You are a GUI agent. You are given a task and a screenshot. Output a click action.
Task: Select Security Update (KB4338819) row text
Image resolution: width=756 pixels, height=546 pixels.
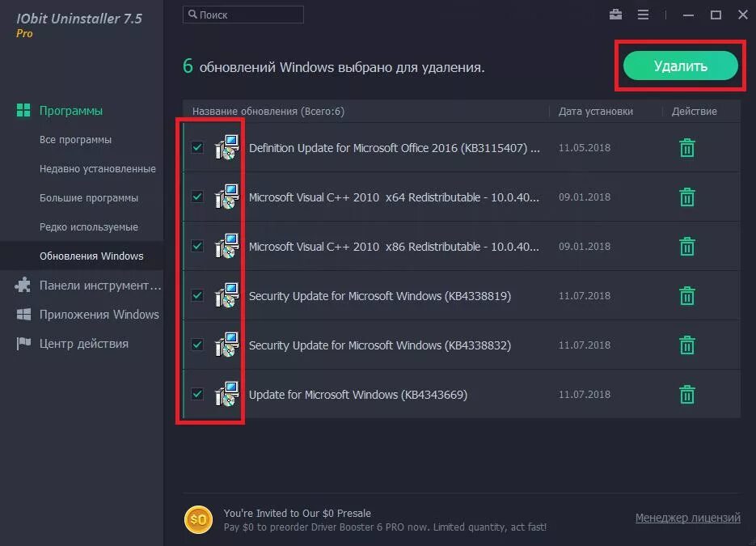click(379, 296)
